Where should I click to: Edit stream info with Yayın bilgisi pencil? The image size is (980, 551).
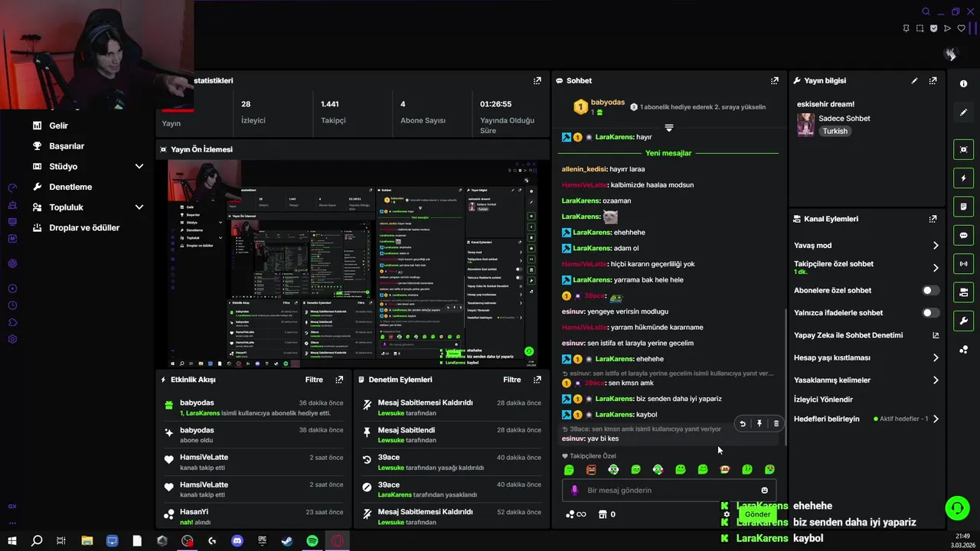click(x=914, y=80)
